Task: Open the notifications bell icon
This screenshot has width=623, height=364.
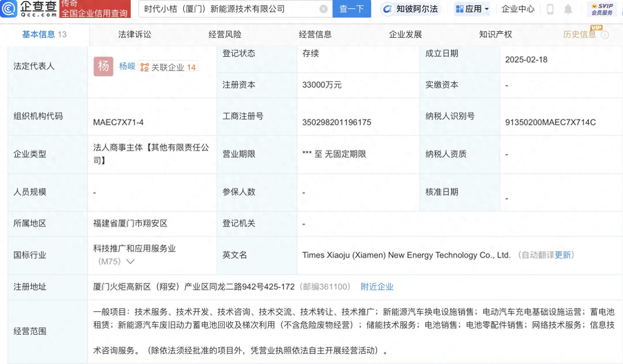Action: [568, 9]
